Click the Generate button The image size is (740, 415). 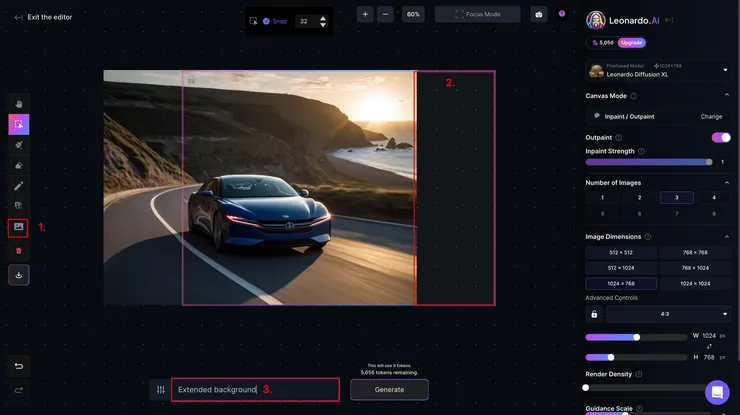[389, 390]
